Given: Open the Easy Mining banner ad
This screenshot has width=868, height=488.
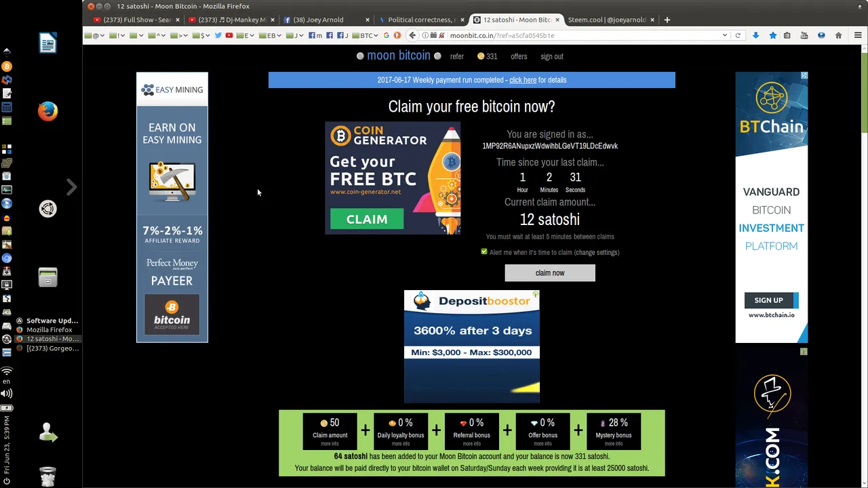Looking at the screenshot, I should tap(172, 207).
